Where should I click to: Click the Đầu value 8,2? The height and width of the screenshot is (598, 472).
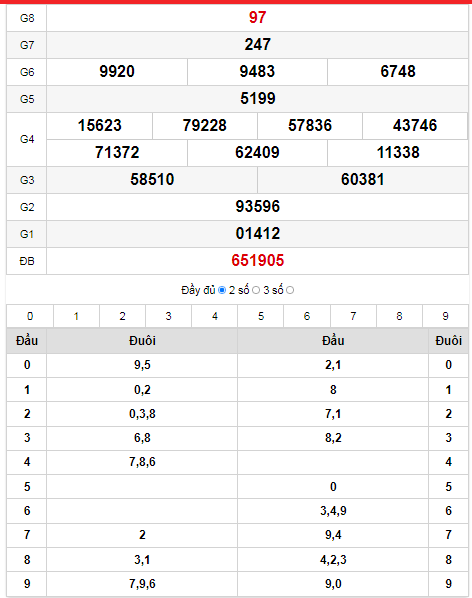pyautogui.click(x=333, y=438)
